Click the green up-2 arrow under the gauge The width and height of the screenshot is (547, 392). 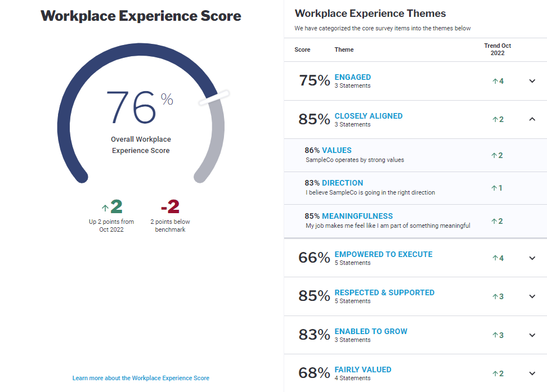111,206
